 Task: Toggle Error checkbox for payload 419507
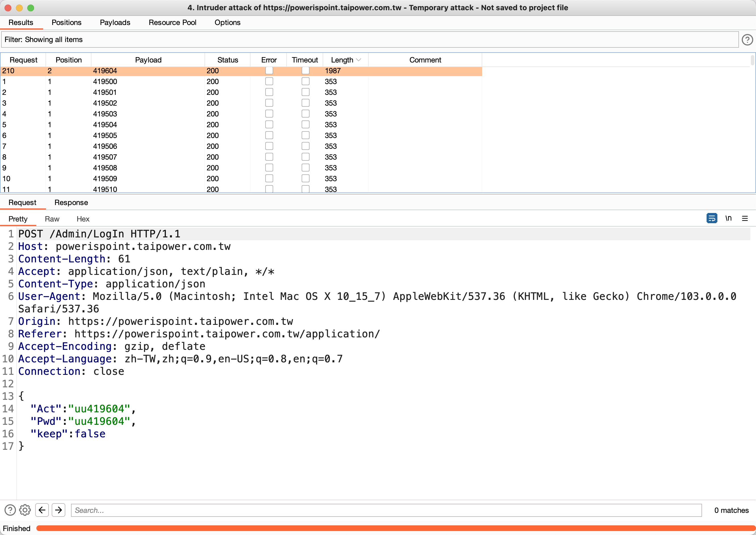point(269,157)
